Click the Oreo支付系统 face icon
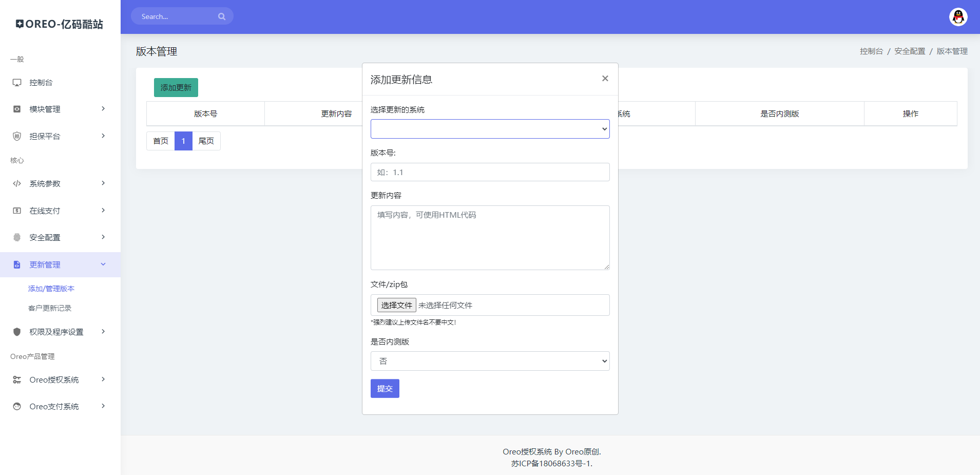 (x=17, y=407)
